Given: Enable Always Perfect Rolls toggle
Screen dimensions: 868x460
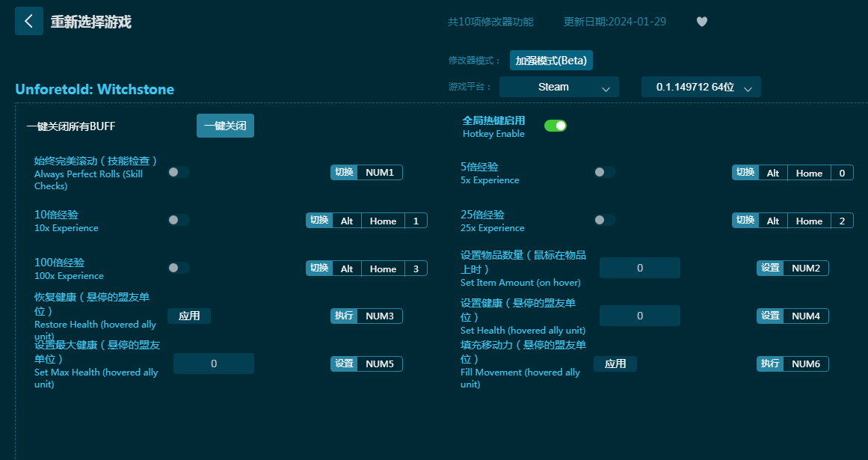Looking at the screenshot, I should (179, 172).
